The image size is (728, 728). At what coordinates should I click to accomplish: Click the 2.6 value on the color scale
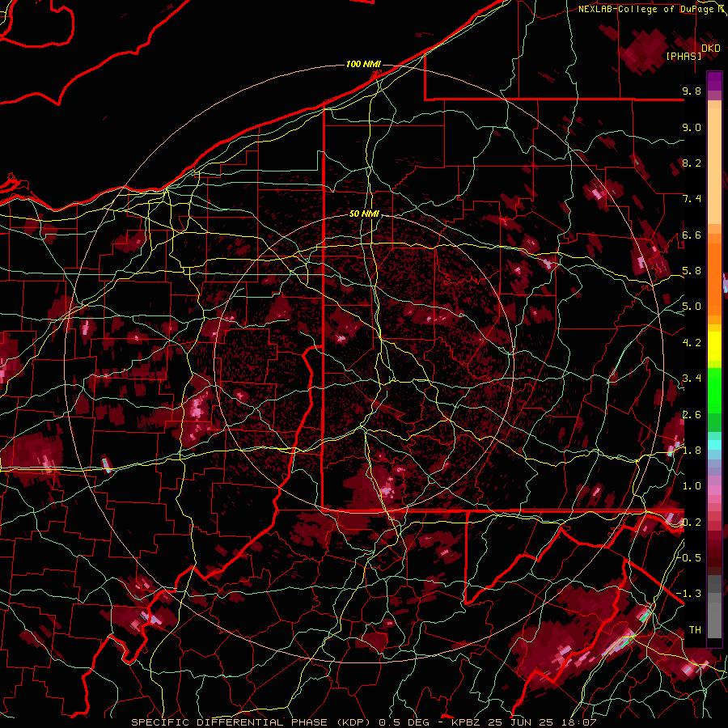pyautogui.click(x=692, y=415)
